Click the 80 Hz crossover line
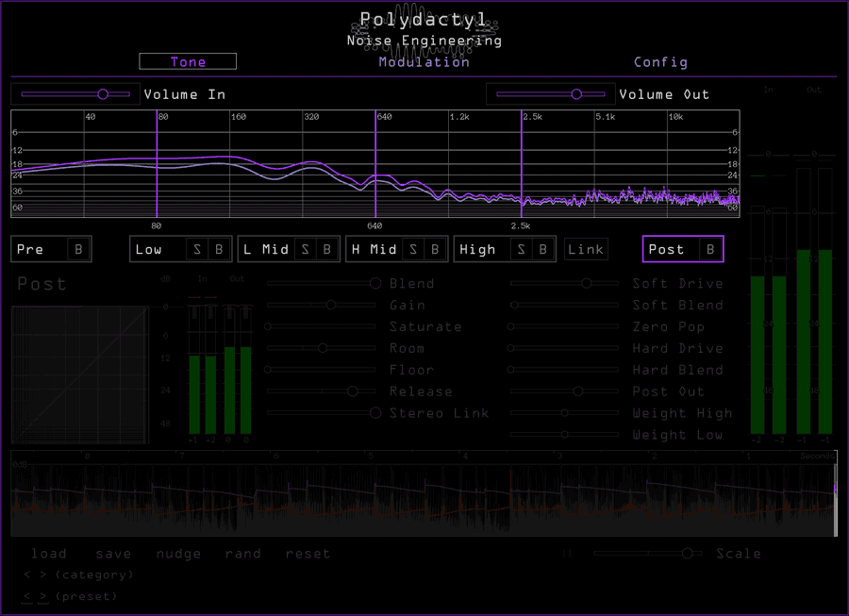This screenshot has width=849, height=616. (157, 164)
